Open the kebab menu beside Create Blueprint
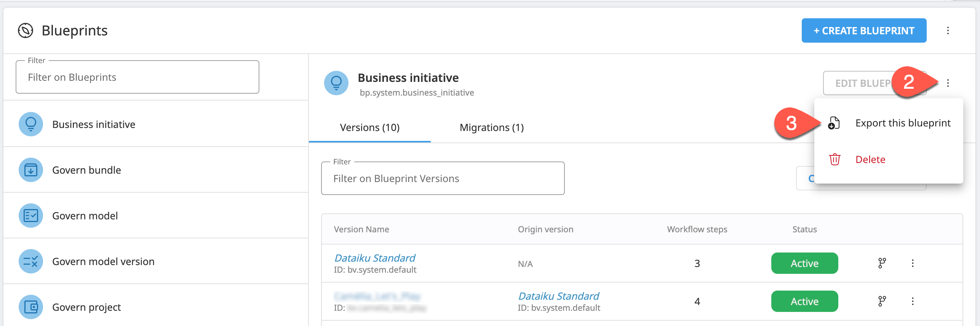Image resolution: width=980 pixels, height=326 pixels. [x=948, y=30]
